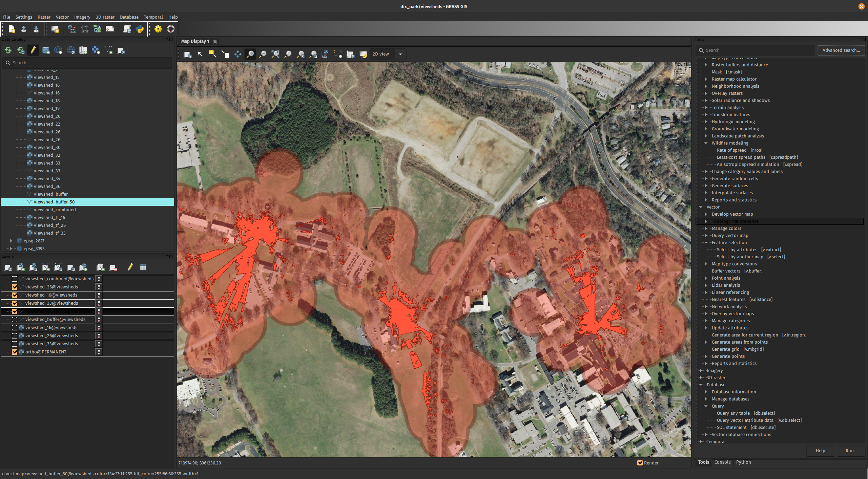This screenshot has width=868, height=479.
Task: Select the Zoom out tool in map toolbar
Action: tap(263, 54)
